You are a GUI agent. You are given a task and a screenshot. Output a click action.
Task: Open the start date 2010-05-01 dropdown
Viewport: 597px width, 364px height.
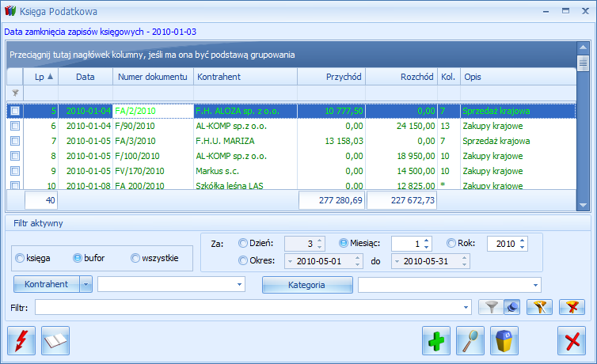click(290, 262)
